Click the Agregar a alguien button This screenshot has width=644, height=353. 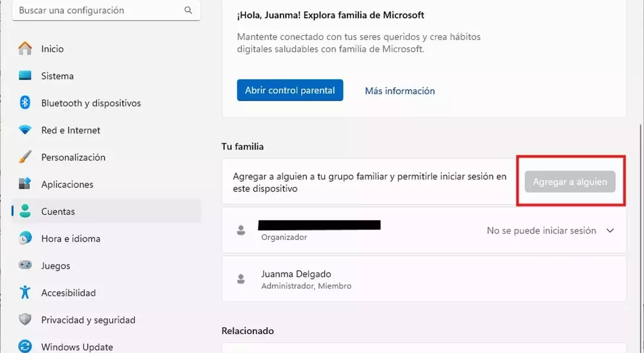pyautogui.click(x=570, y=182)
